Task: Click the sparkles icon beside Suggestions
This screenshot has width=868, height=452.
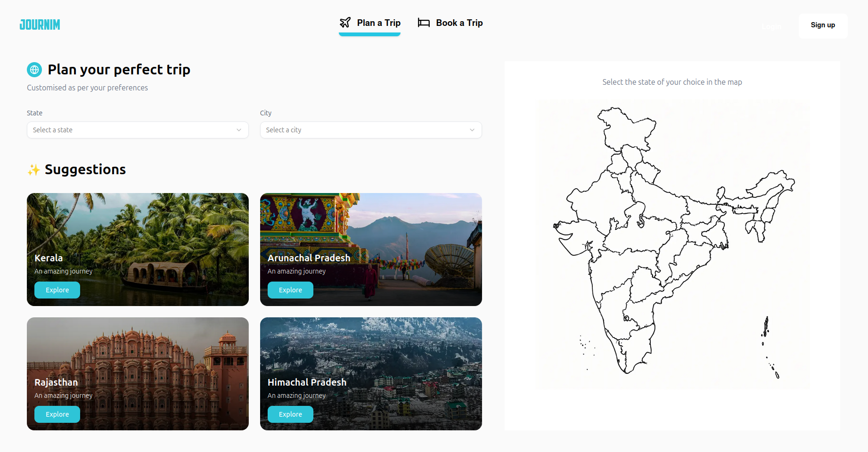Action: [33, 170]
